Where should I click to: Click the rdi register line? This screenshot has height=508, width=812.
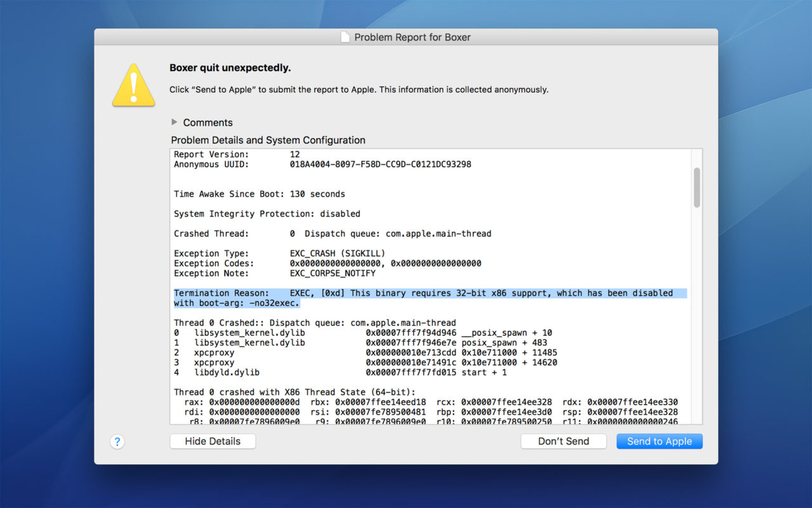(x=431, y=412)
